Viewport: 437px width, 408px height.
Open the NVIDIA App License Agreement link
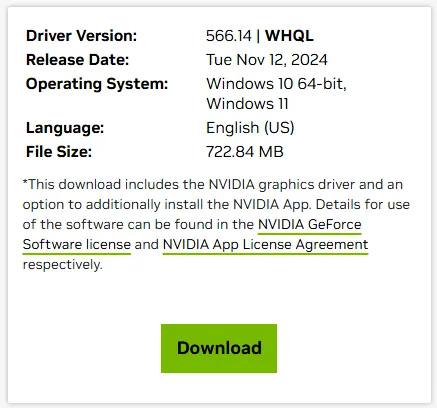(x=265, y=245)
